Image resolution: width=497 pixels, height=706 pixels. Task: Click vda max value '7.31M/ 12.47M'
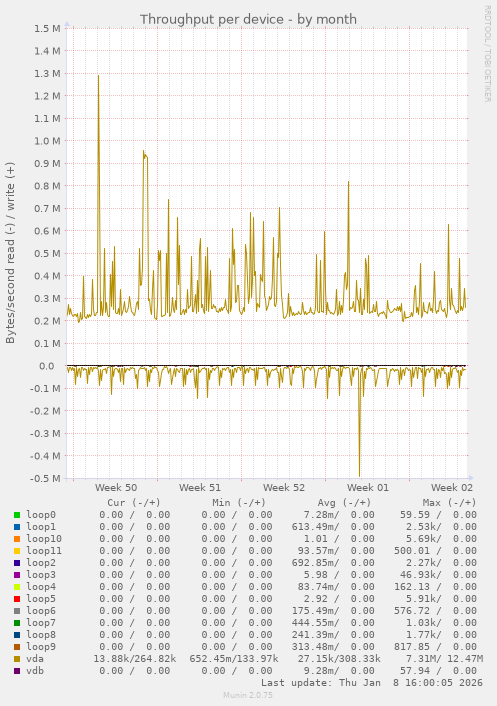(444, 659)
